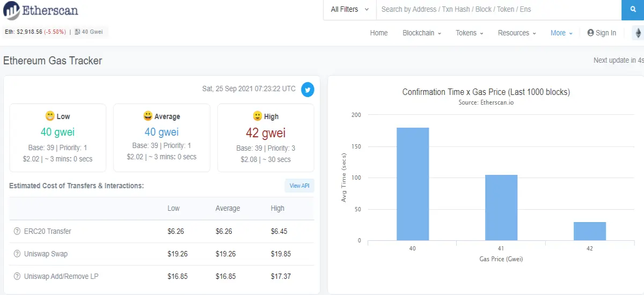Click the ERC20 Transfer help icon
This screenshot has height=295, width=644.
(x=17, y=231)
